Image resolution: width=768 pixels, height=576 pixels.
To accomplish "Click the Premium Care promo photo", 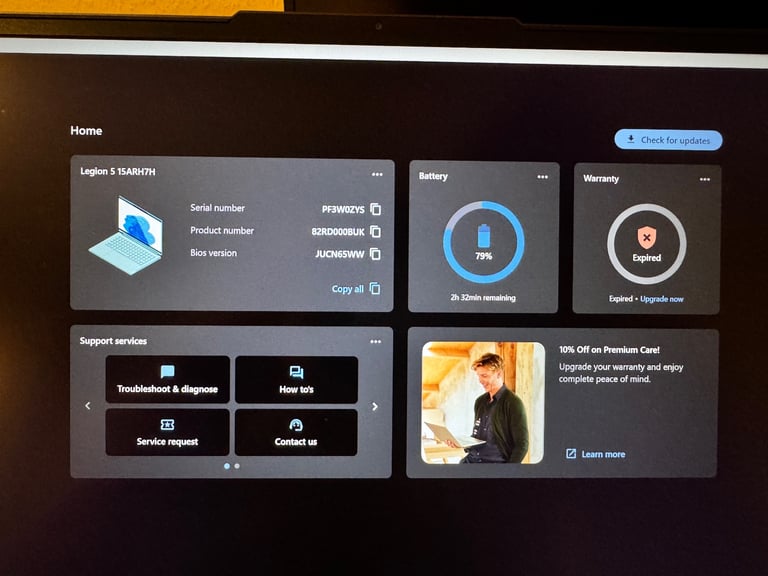I will coord(483,403).
